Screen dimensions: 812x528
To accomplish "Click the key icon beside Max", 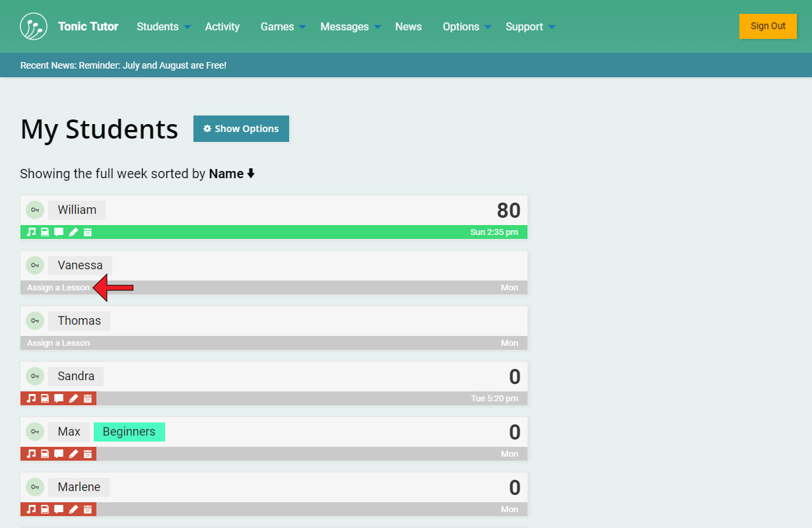I will click(x=35, y=432).
